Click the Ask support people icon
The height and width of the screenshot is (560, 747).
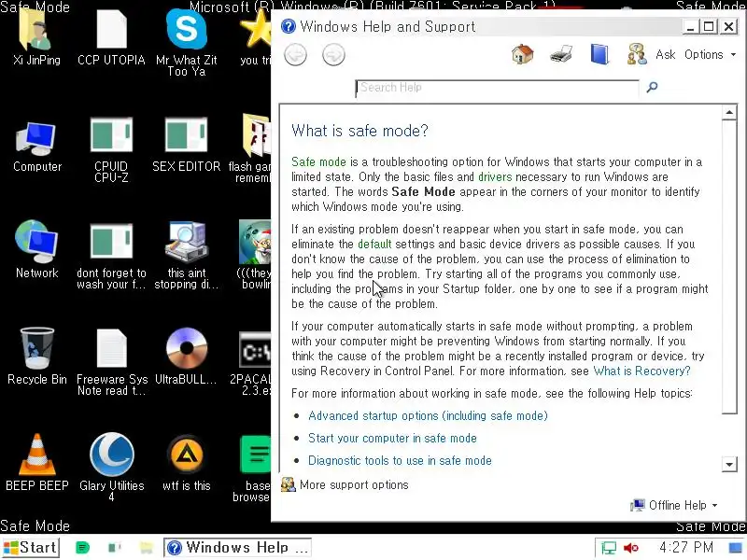click(637, 54)
